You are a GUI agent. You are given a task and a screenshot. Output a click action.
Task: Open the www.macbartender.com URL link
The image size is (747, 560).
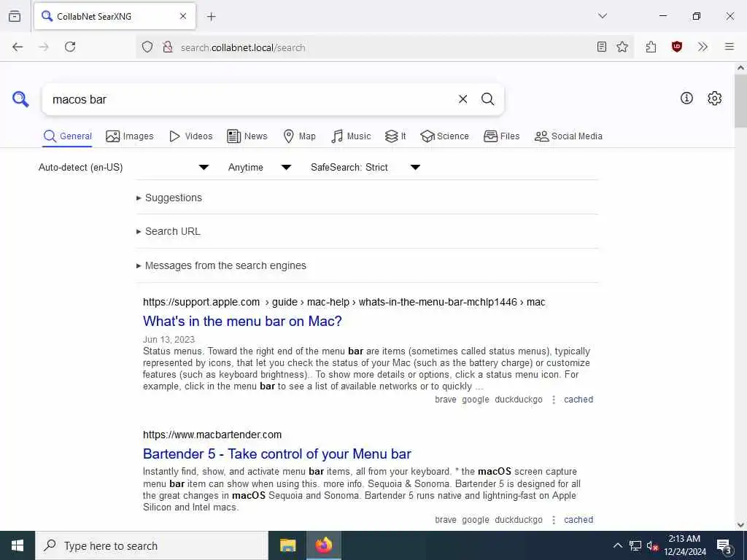pos(212,435)
